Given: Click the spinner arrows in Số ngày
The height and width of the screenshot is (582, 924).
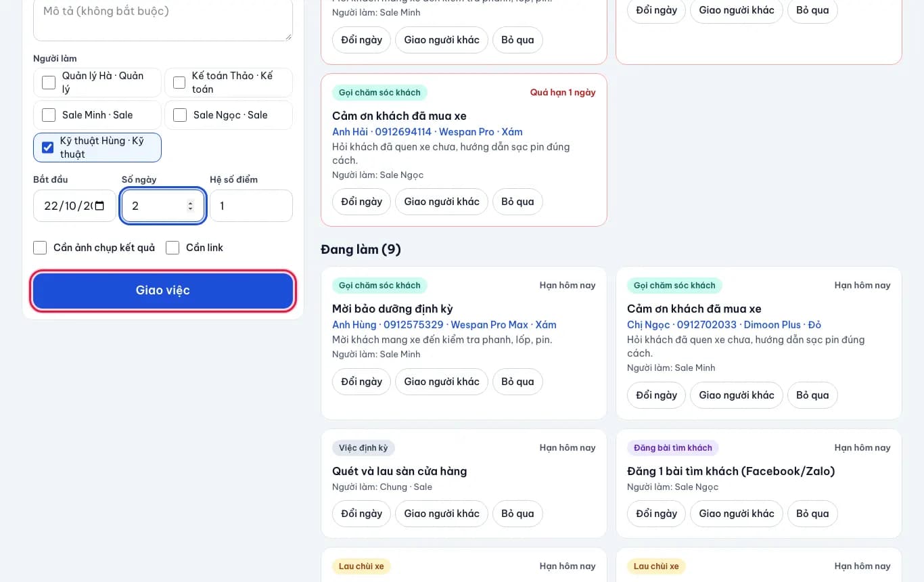Looking at the screenshot, I should [190, 206].
